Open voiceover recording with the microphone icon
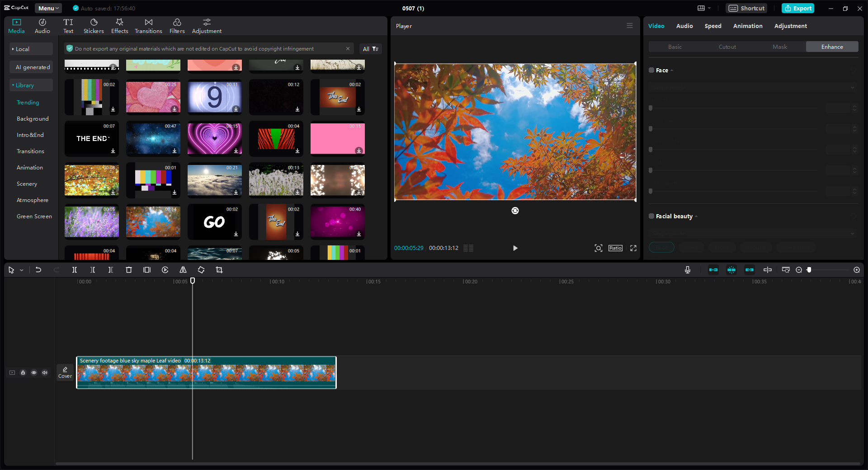Viewport: 868px width, 470px height. (687, 270)
